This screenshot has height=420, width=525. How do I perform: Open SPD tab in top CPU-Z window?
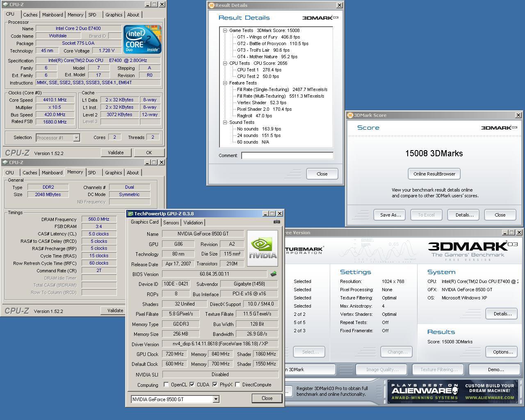(92, 15)
